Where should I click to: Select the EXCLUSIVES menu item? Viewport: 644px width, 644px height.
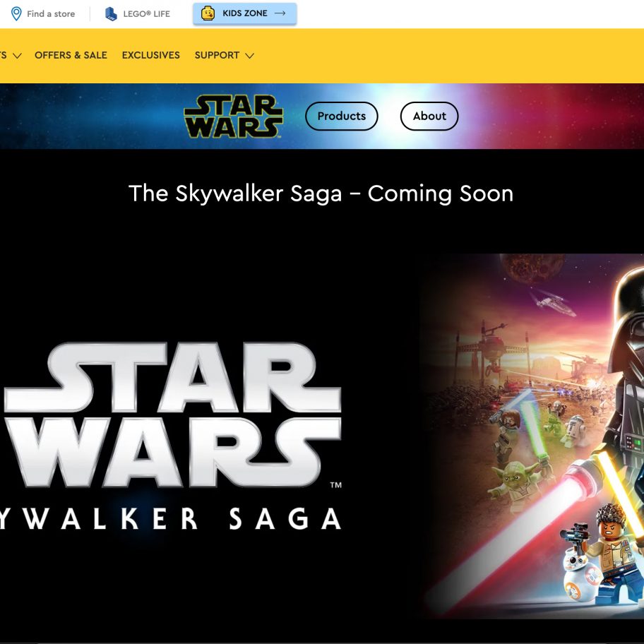coord(150,55)
